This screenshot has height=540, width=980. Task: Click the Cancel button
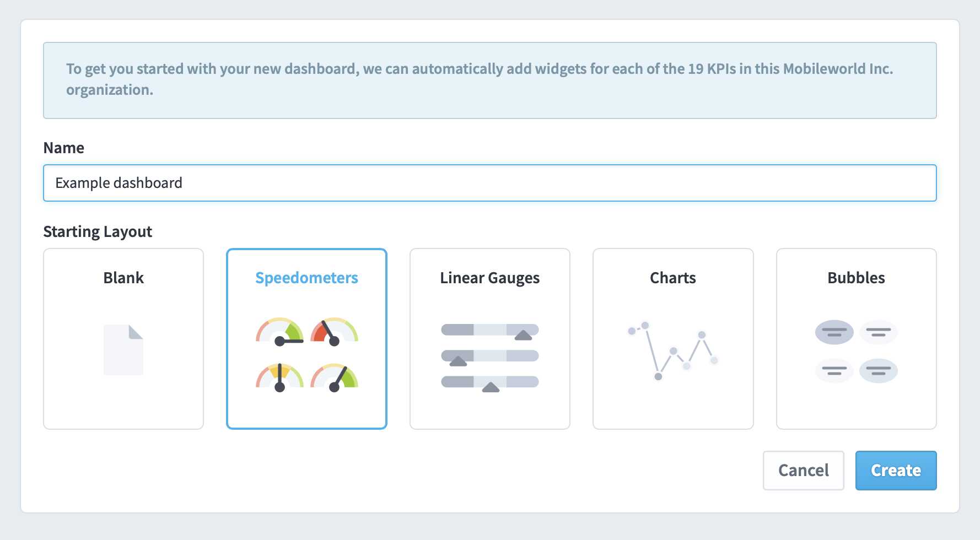pyautogui.click(x=803, y=471)
